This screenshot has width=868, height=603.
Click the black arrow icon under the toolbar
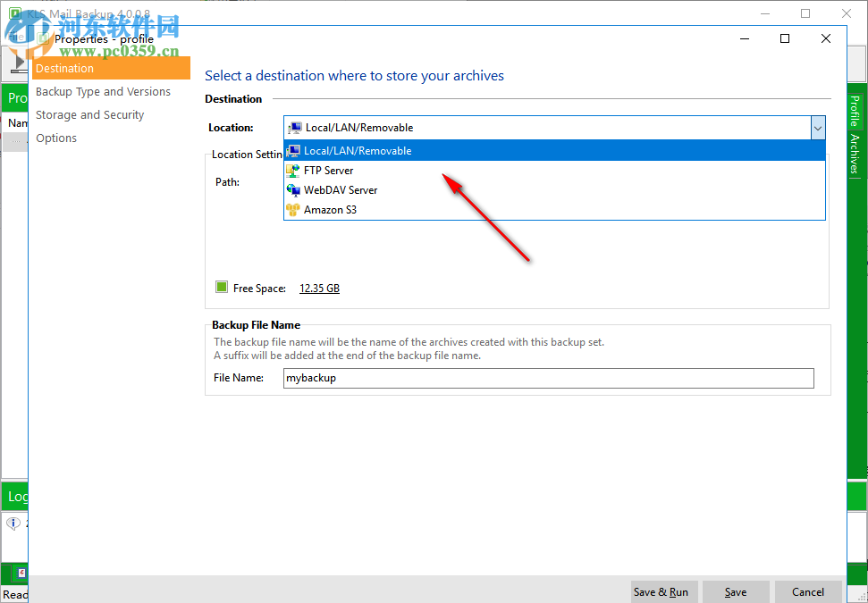tap(18, 63)
